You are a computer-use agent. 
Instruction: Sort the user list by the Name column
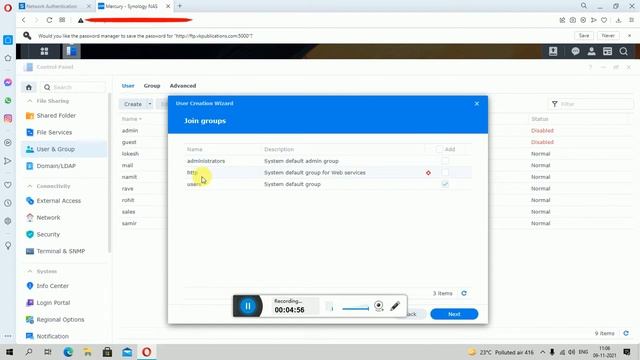pos(131,119)
